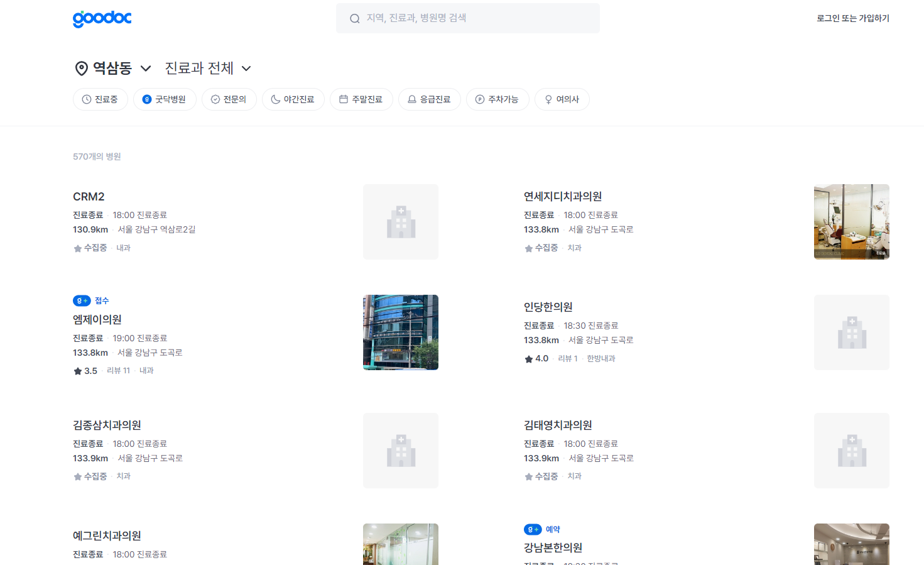Screen dimensions: 924x565
Task: Expand the 역삼동 location dropdown
Action: [113, 68]
